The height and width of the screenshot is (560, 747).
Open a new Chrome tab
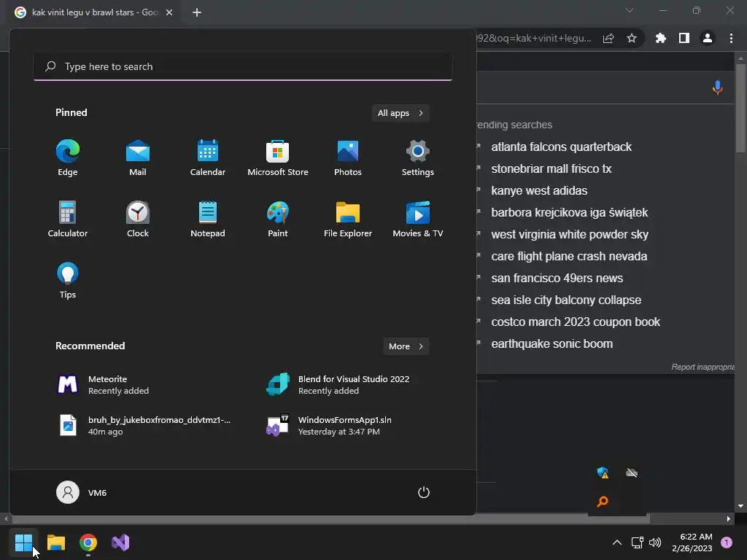(197, 12)
